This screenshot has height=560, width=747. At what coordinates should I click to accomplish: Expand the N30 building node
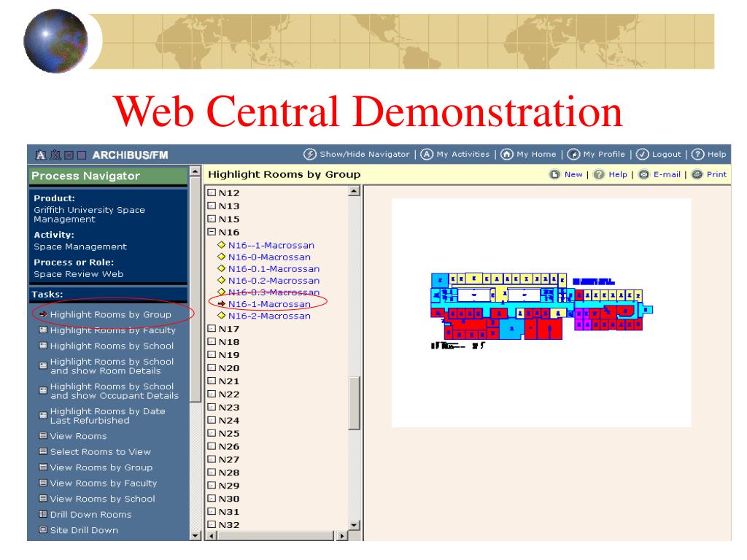click(212, 499)
